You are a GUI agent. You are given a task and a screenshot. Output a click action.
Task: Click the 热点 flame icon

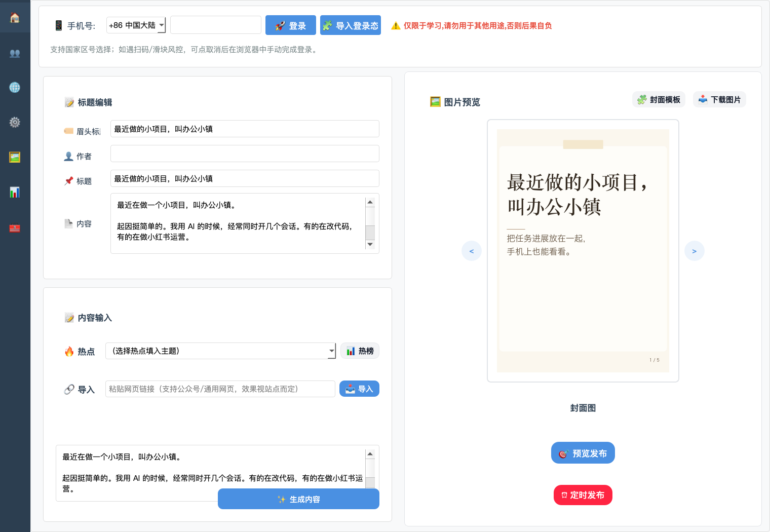69,351
